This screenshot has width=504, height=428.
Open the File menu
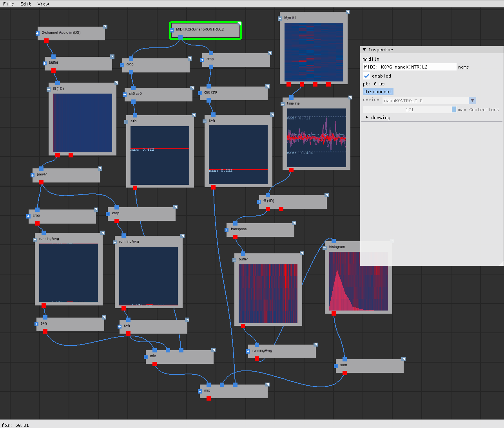(9, 4)
